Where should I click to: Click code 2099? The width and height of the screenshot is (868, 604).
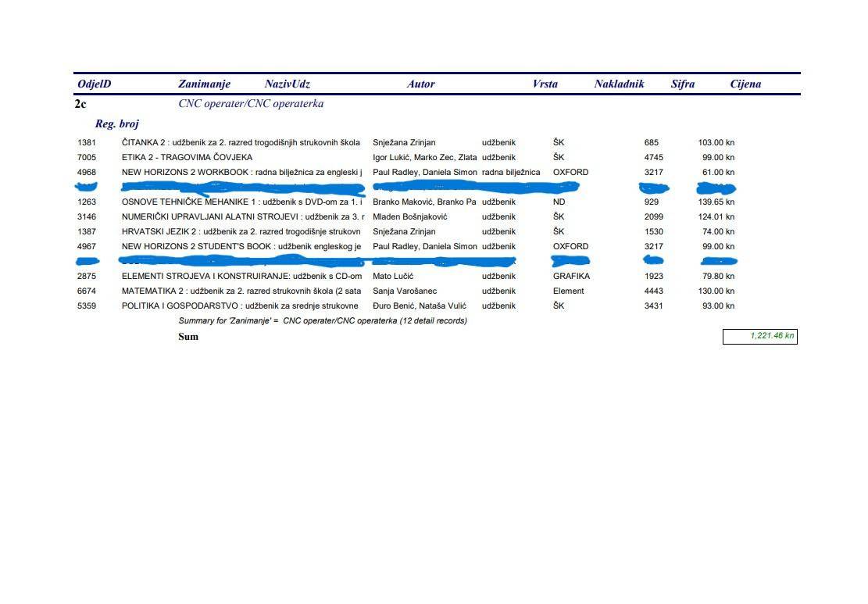[654, 217]
